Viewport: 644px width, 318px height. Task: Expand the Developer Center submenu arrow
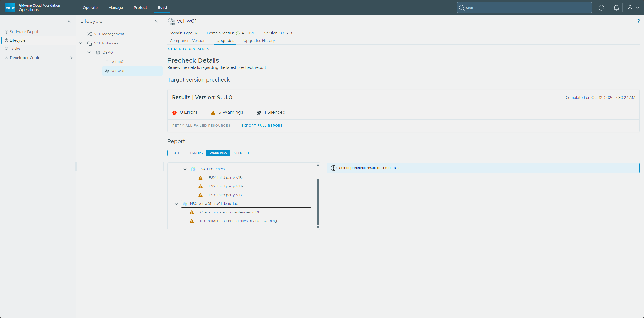(x=71, y=58)
